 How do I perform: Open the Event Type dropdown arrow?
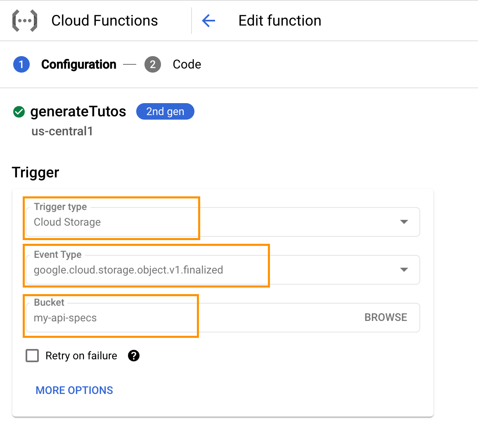pyautogui.click(x=404, y=269)
